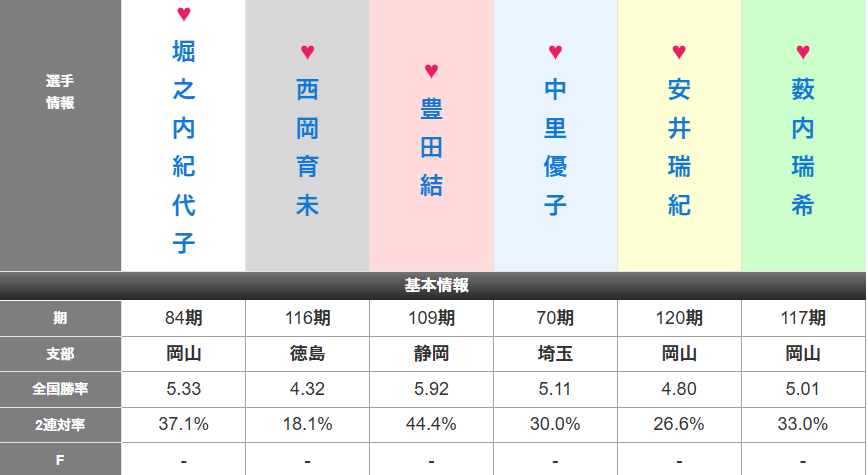
Task: Click heart icon above 西岡育未
Action: (x=307, y=52)
